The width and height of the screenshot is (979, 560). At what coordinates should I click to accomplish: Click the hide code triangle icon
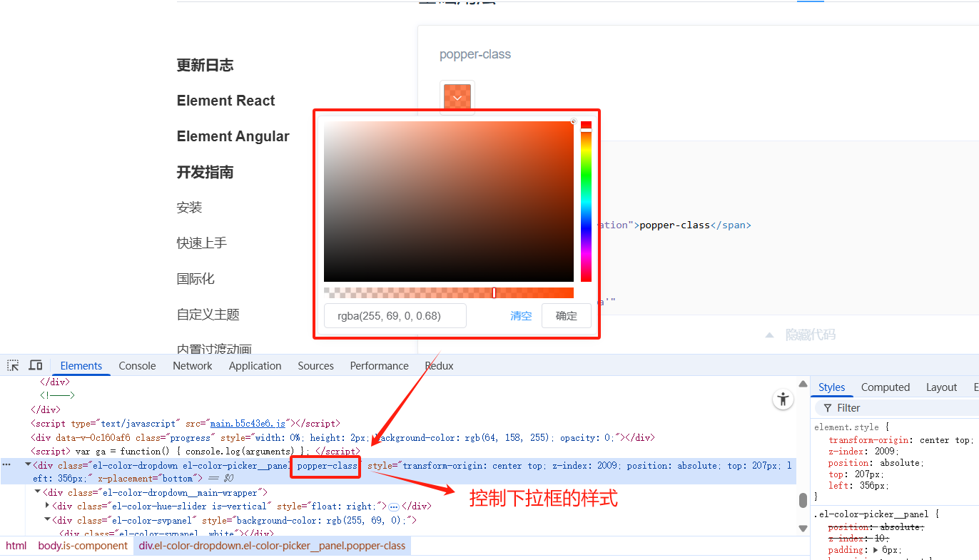[x=769, y=335]
